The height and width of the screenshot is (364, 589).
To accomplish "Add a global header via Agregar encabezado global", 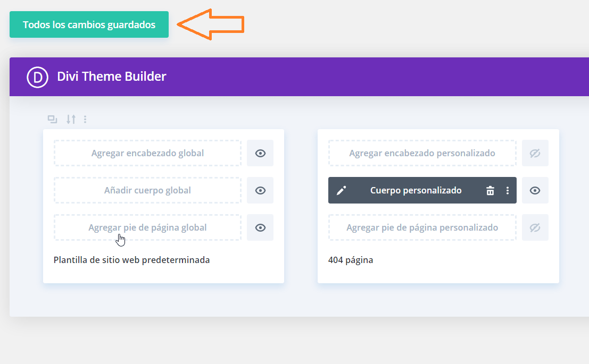I will (147, 153).
